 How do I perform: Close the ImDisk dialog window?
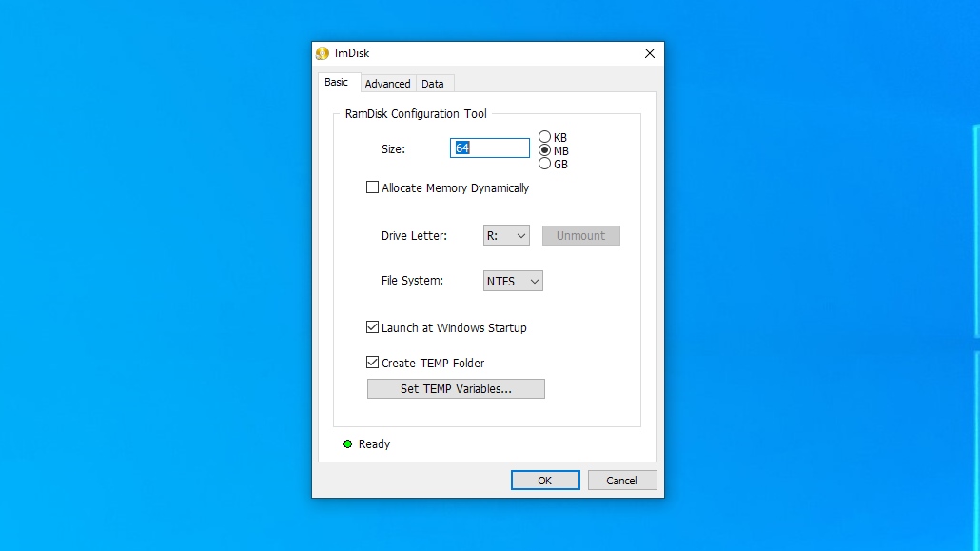coord(650,54)
